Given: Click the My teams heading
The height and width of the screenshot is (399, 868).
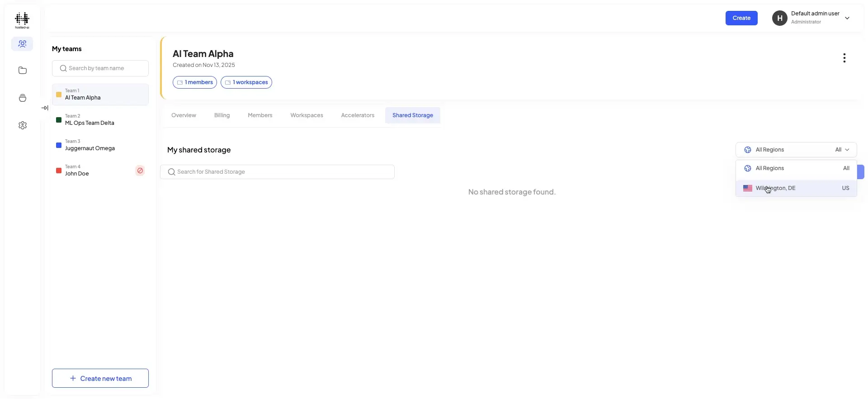Looking at the screenshot, I should [x=67, y=49].
